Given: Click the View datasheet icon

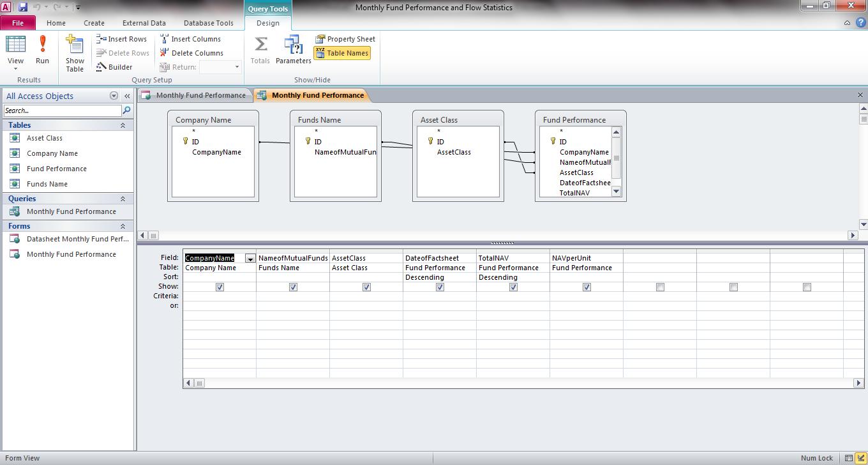Looking at the screenshot, I should tap(15, 45).
